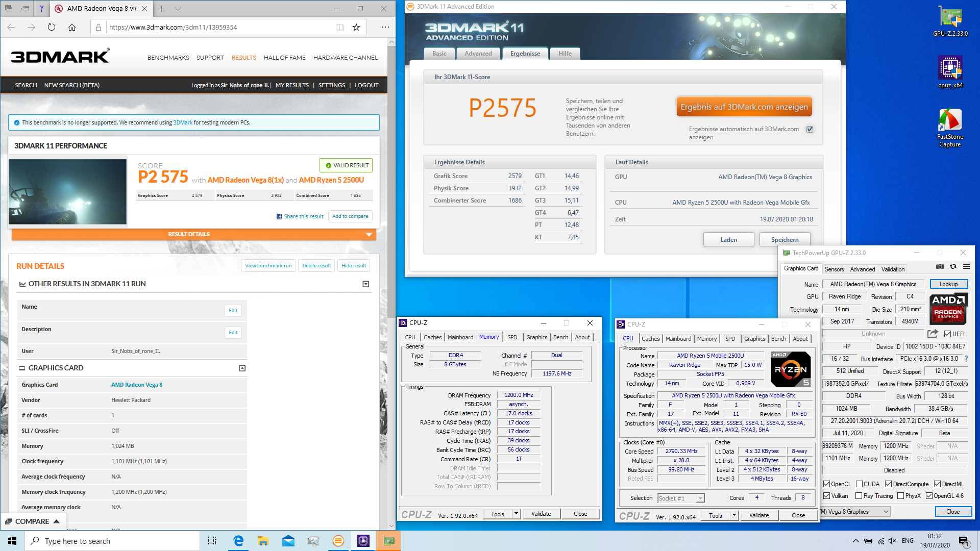Screen dimensions: 980x551
Task: Click the Bus Interface question mark in GPU-Z
Action: coord(966,359)
